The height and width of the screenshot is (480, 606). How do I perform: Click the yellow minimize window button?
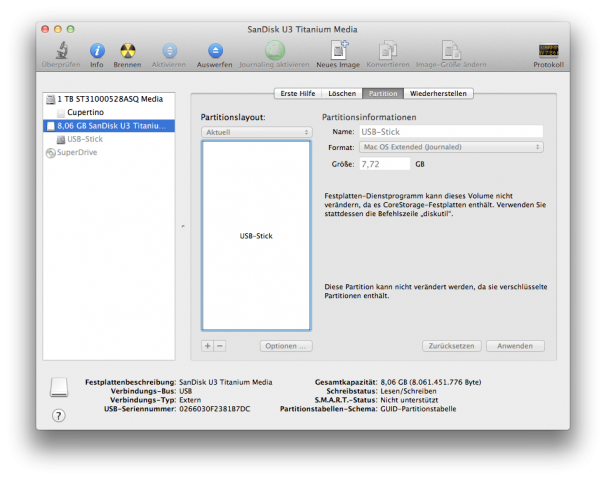(x=58, y=29)
